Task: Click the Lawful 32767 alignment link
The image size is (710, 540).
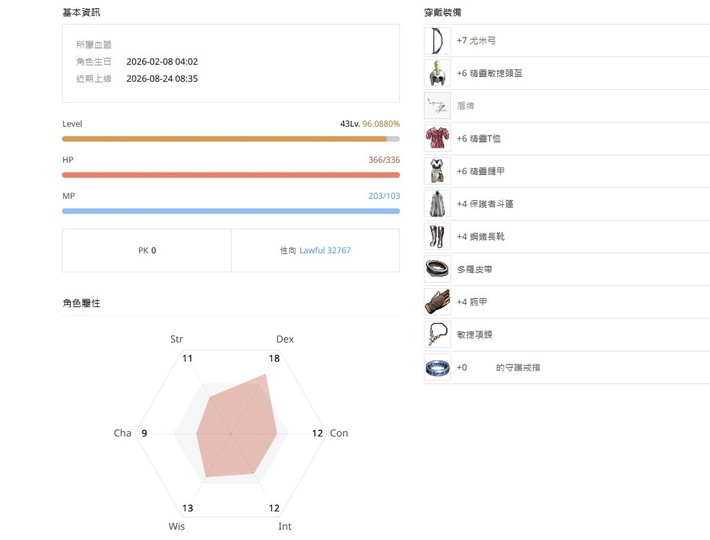Action: click(325, 250)
